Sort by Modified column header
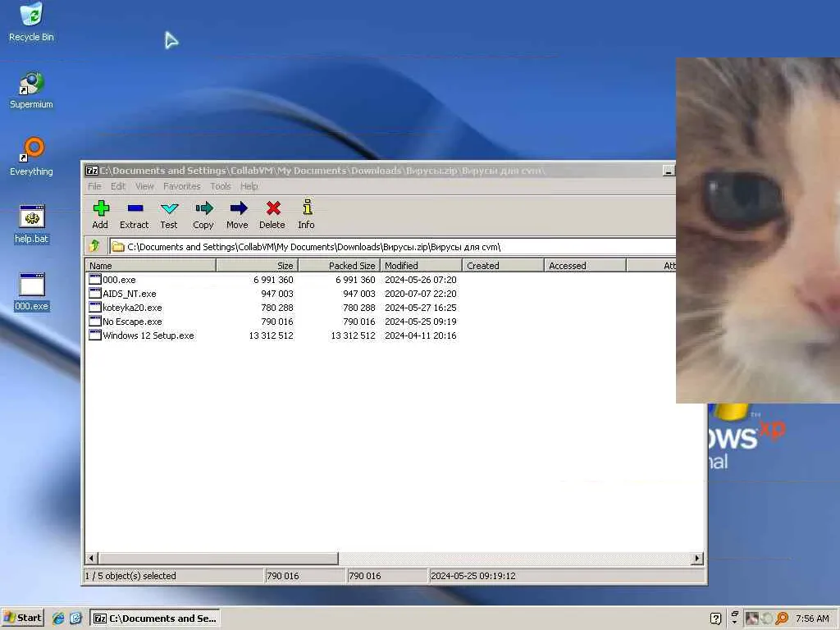Screen dimensions: 840x630 pyautogui.click(x=421, y=265)
